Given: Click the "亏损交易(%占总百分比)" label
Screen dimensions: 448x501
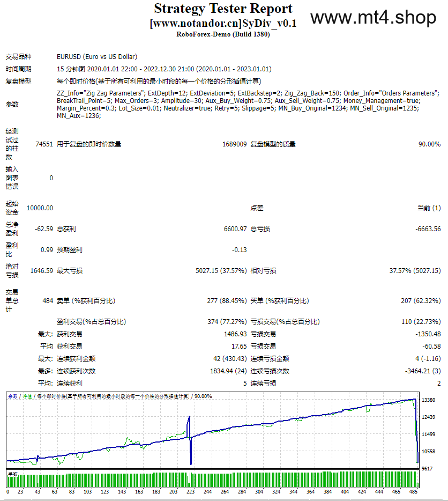Looking at the screenshot, I should [285, 321].
